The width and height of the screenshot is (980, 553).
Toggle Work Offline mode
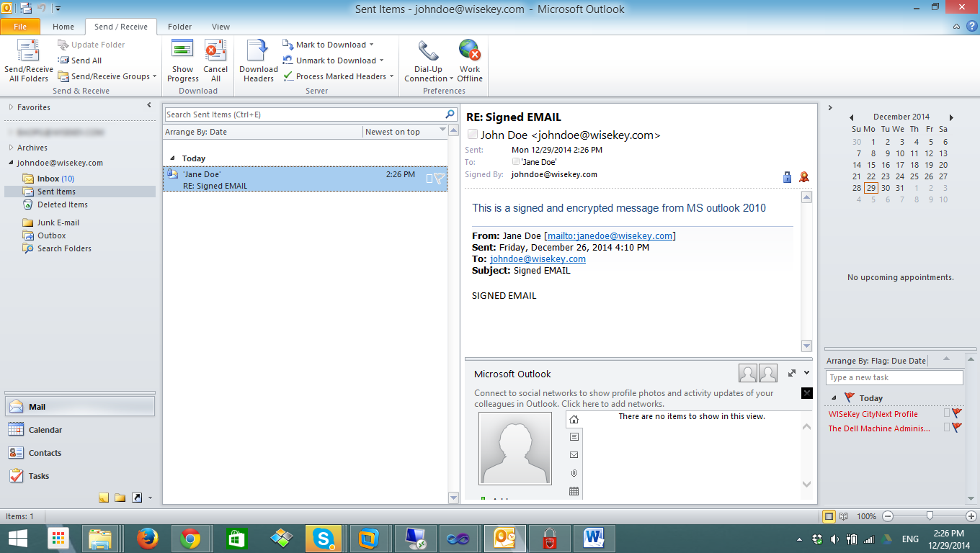point(470,60)
